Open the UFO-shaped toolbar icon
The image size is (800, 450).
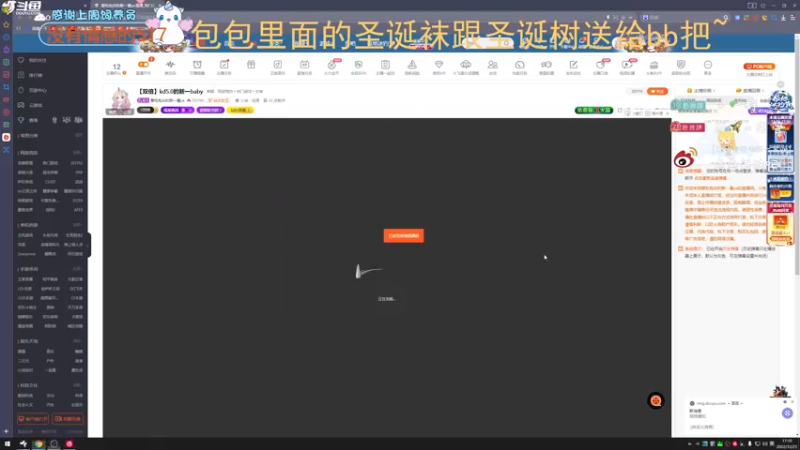pyautogui.click(x=466, y=65)
